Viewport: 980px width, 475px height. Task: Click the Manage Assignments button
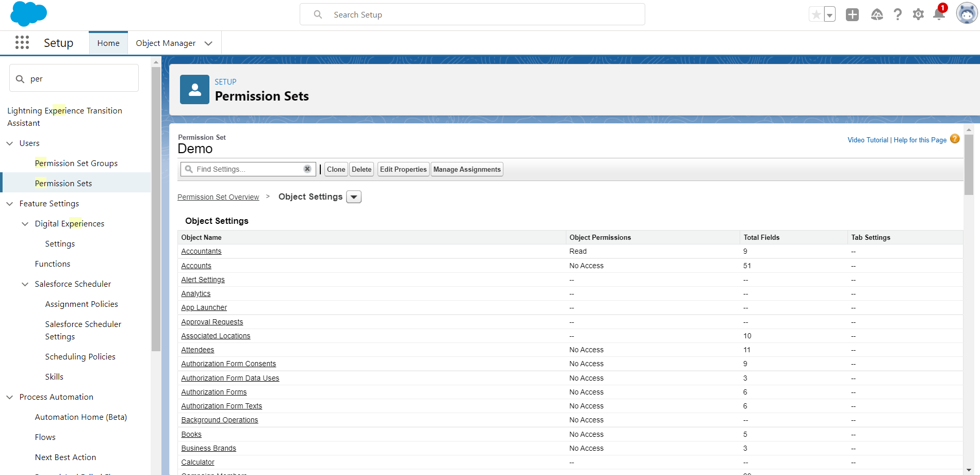click(467, 169)
